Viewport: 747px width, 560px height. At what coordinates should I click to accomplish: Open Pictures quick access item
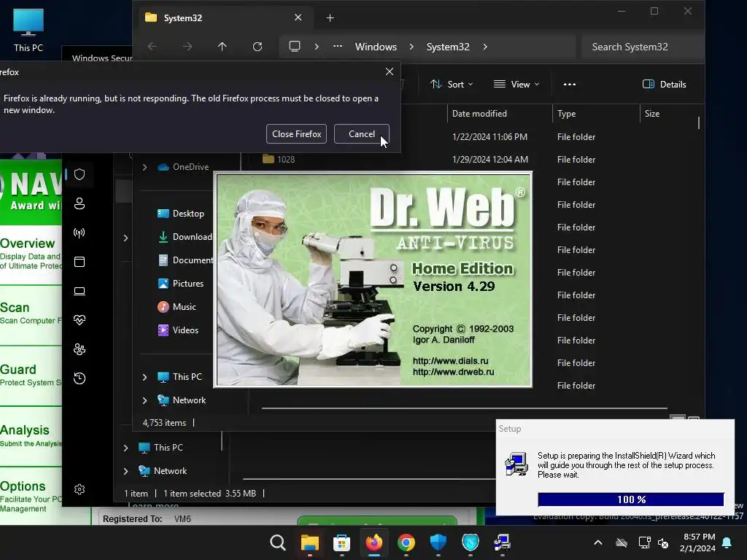coord(181,284)
